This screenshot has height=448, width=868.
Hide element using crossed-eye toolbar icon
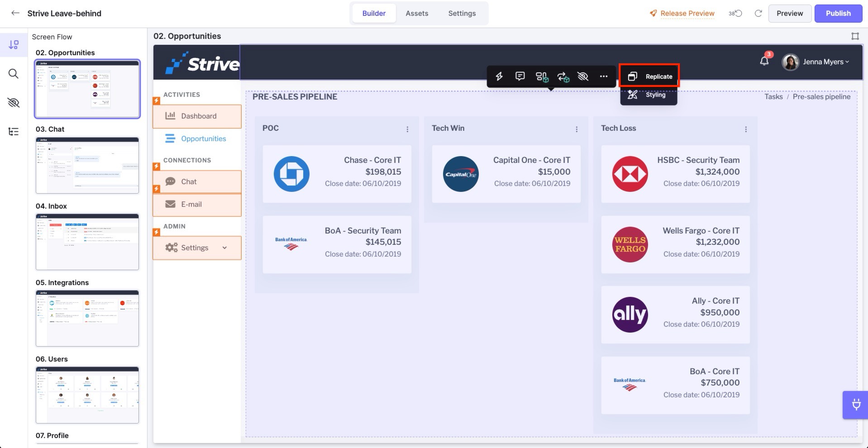click(583, 76)
